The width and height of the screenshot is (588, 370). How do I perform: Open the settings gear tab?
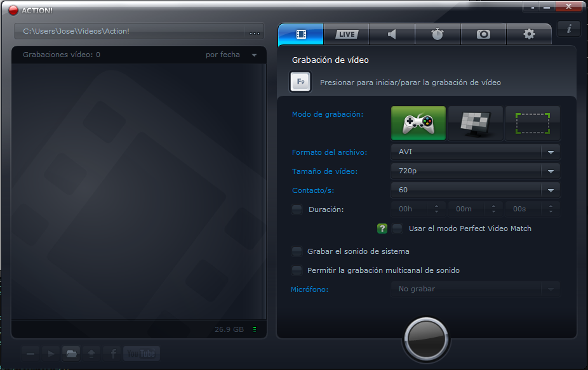[x=529, y=34]
